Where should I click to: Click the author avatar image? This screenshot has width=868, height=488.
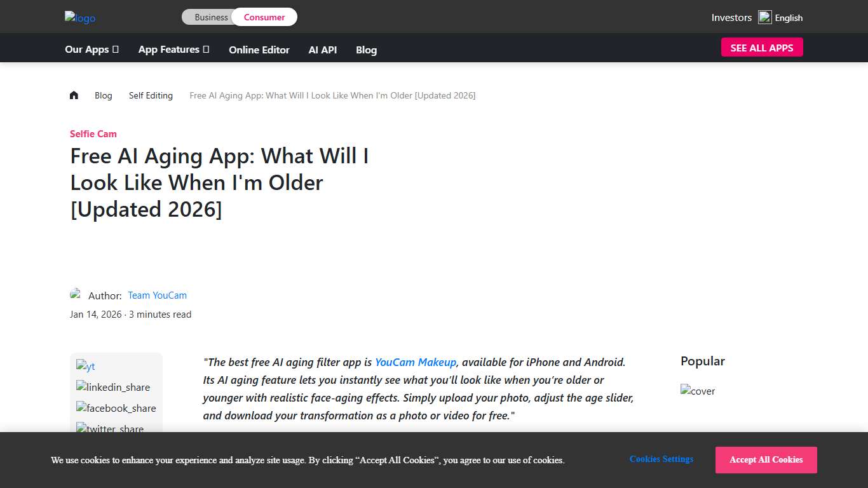(76, 294)
